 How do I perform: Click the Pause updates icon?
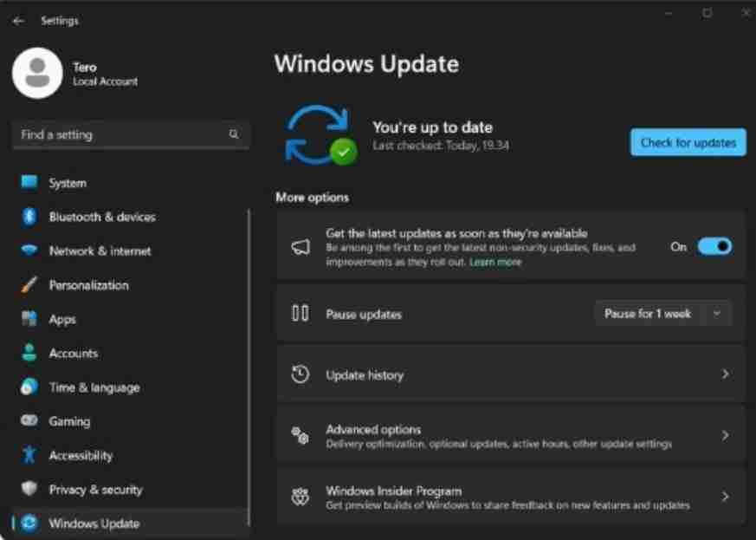tap(299, 314)
